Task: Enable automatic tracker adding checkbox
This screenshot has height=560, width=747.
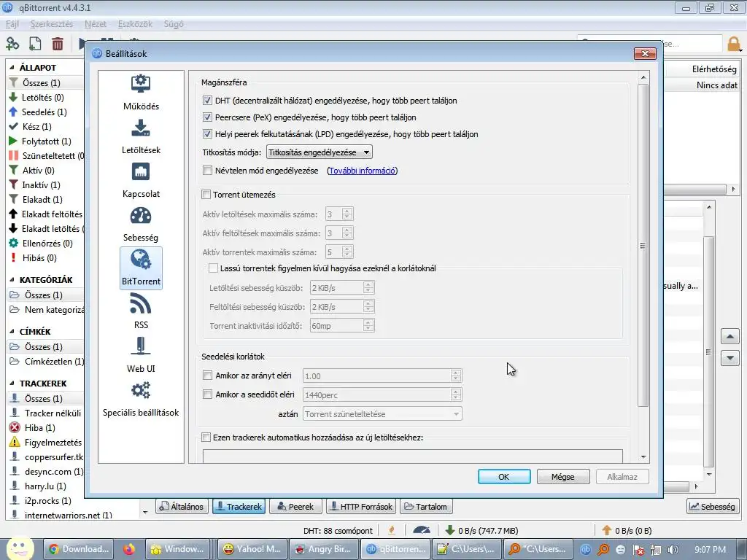Action: 206,437
